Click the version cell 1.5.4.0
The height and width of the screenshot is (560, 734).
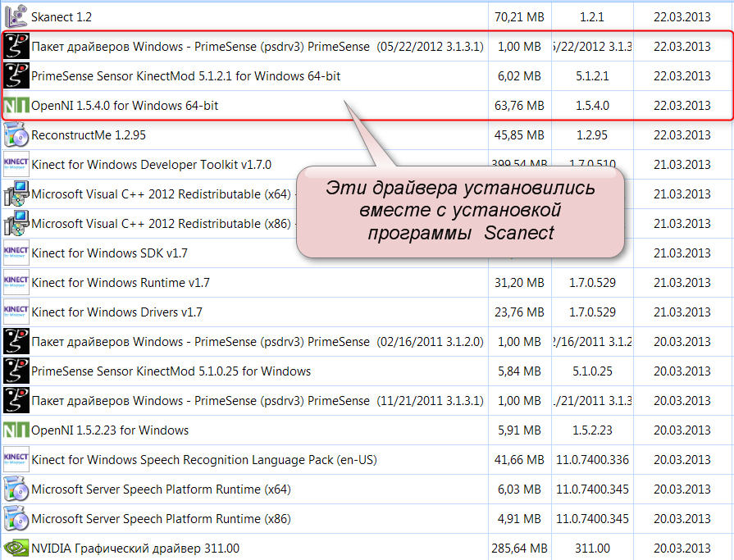(592, 105)
